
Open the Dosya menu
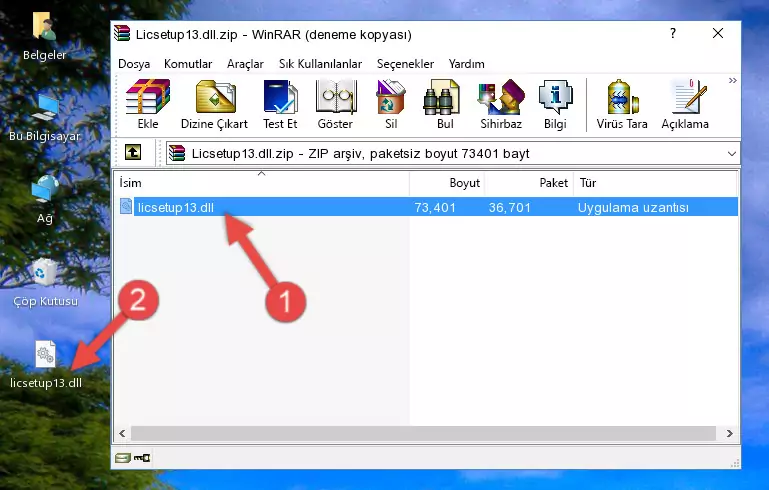click(x=134, y=64)
